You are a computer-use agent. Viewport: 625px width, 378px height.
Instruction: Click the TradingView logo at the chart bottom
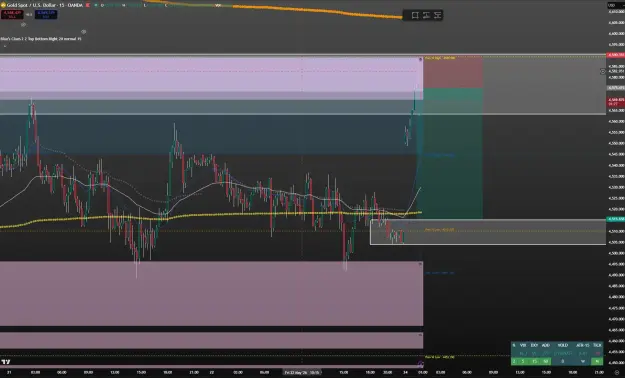(6, 362)
